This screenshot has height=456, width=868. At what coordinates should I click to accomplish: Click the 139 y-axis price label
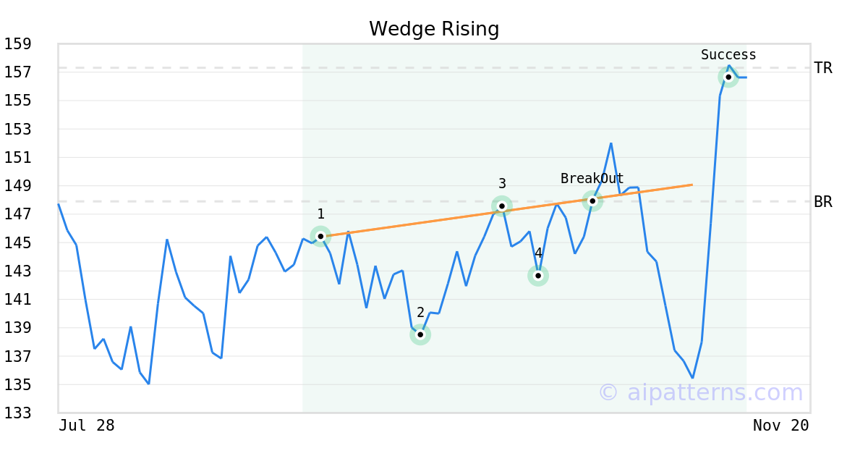coord(17,328)
